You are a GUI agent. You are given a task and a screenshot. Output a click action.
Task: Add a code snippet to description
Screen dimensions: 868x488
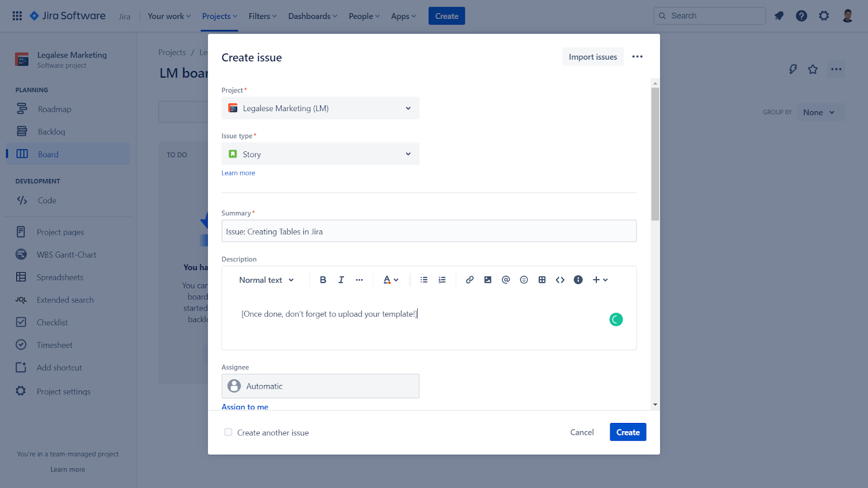point(560,280)
